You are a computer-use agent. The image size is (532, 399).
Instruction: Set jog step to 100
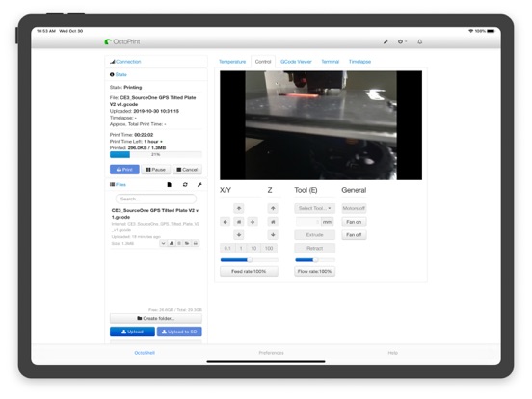[x=269, y=248]
